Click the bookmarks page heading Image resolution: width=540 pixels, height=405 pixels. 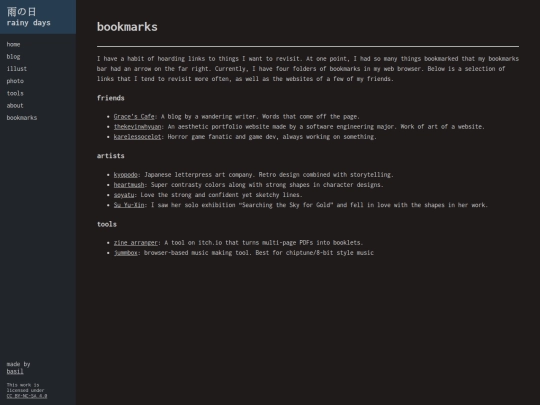pos(127,27)
